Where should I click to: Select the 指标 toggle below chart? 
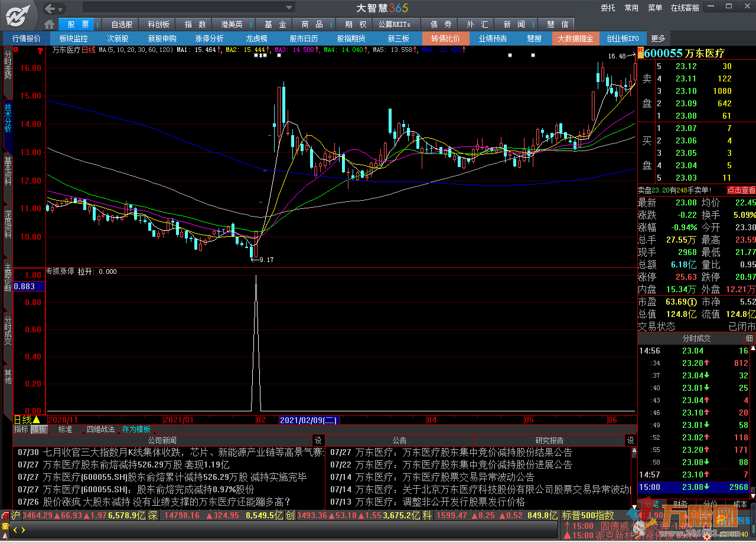tap(21, 430)
